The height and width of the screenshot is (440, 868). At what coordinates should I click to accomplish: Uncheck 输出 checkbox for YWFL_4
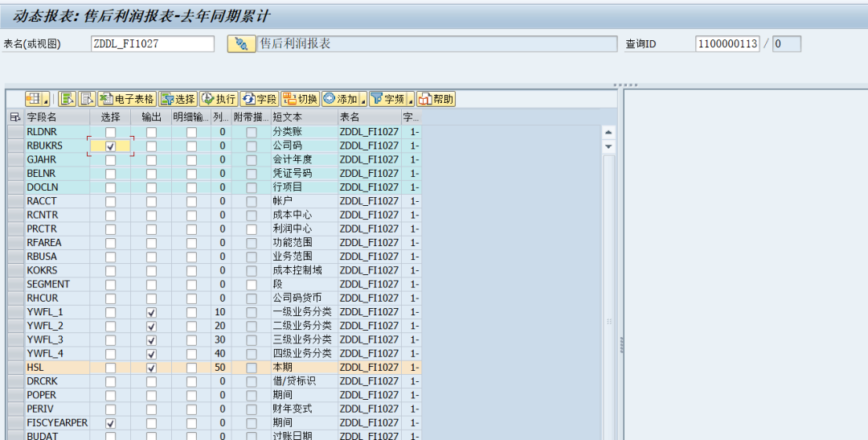pyautogui.click(x=151, y=354)
